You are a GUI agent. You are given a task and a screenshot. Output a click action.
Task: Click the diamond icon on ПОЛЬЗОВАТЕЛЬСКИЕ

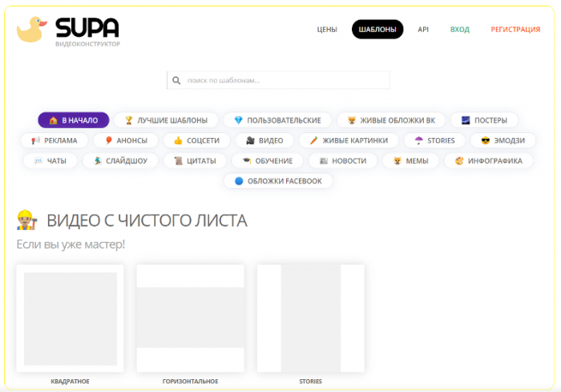click(x=238, y=120)
